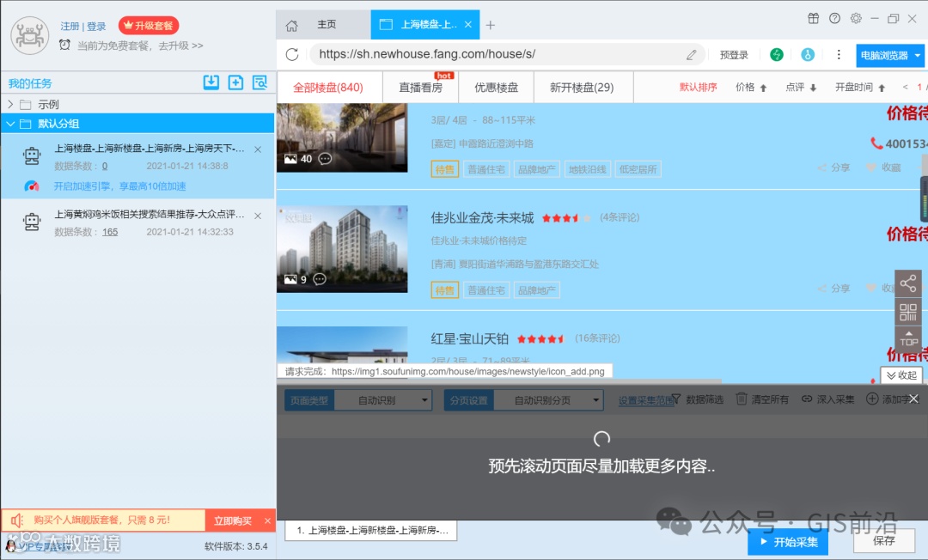Click the 升级套餐 button
This screenshot has width=928, height=560.
[149, 26]
